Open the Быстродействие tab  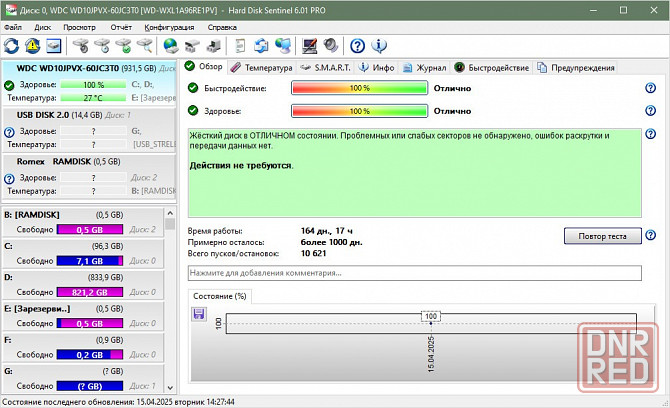(491, 68)
